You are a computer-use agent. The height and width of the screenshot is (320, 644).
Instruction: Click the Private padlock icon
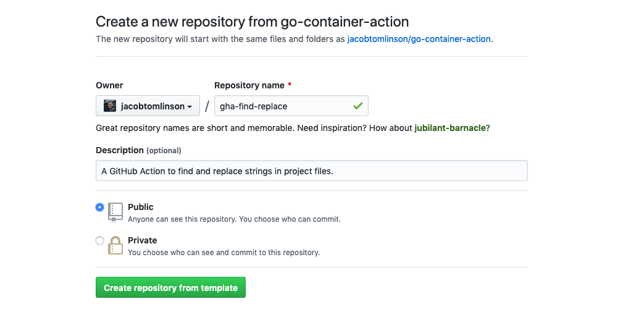click(x=115, y=245)
